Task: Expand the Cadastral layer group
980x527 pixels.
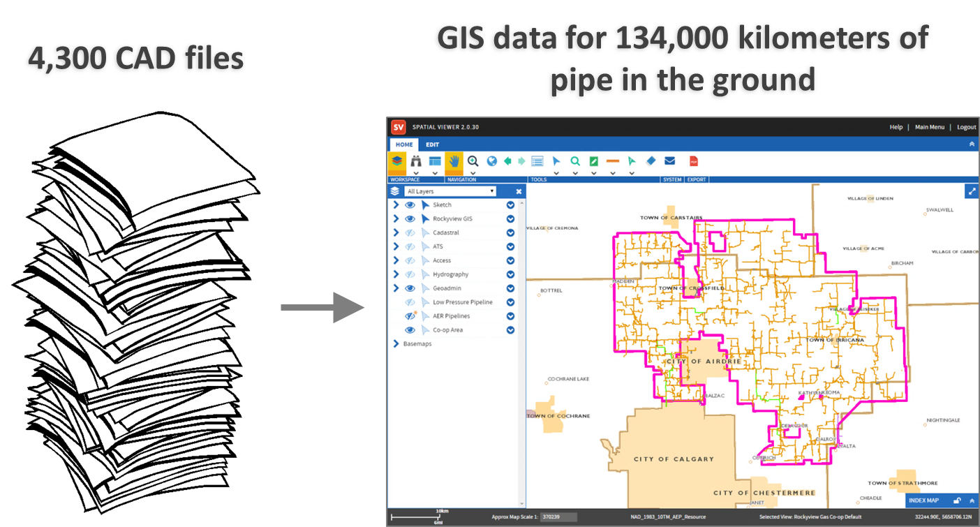Action: coord(396,233)
